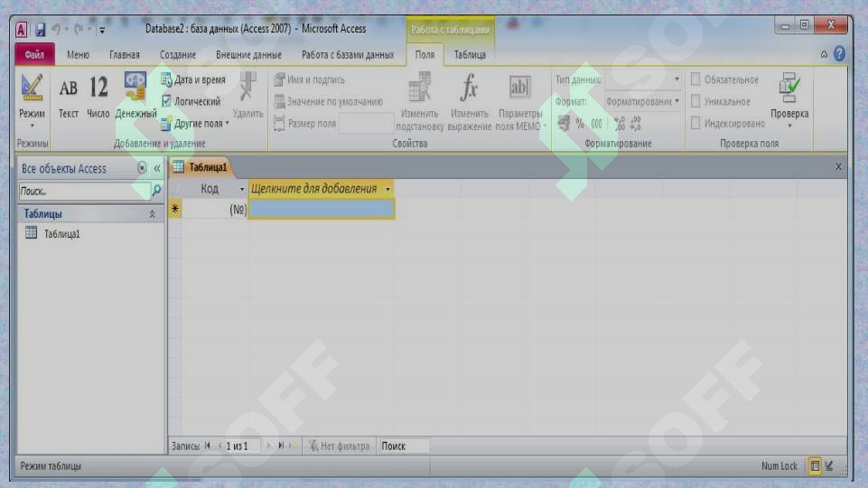Switch to Внешние данные tab
Image resolution: width=868 pixels, height=488 pixels.
coord(248,55)
